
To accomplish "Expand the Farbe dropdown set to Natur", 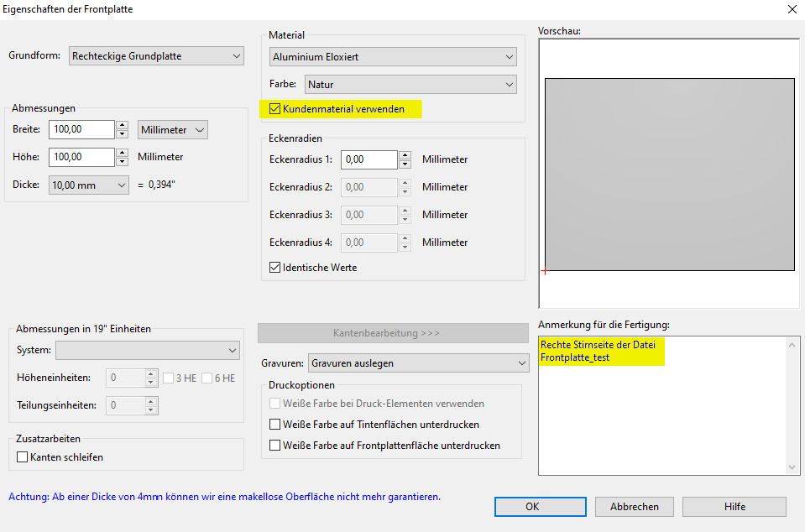I will coord(410,85).
